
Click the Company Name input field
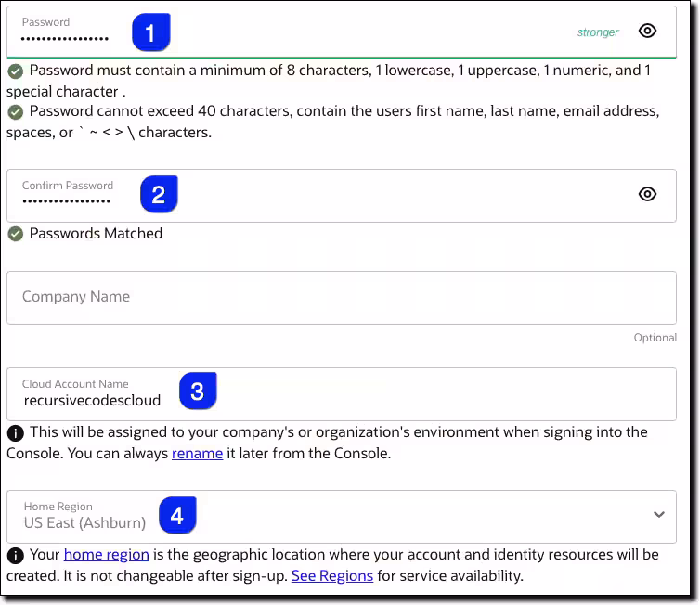click(x=342, y=298)
